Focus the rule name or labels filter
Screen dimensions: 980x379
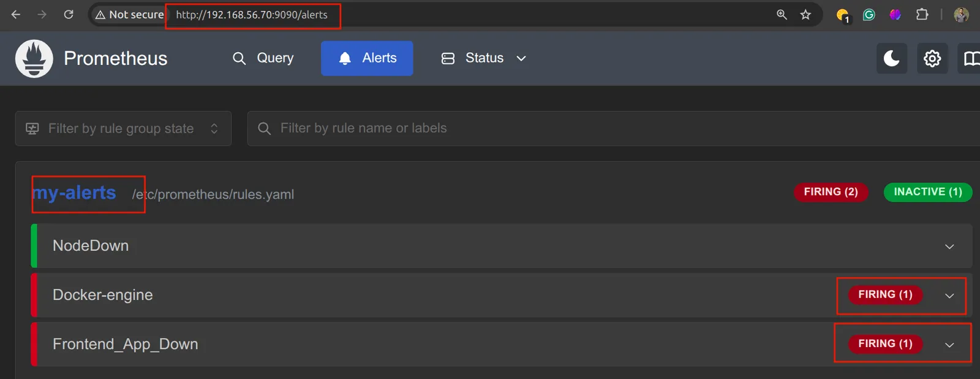[x=614, y=128]
